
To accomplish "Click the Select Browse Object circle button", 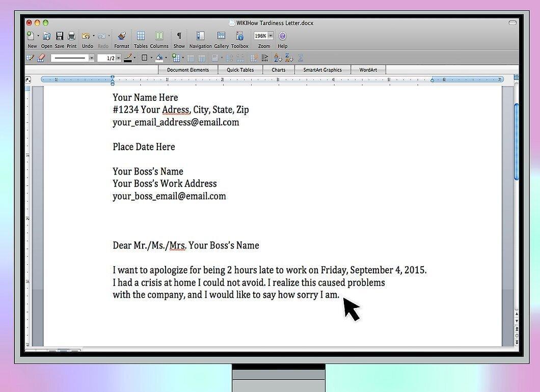I will (517, 335).
